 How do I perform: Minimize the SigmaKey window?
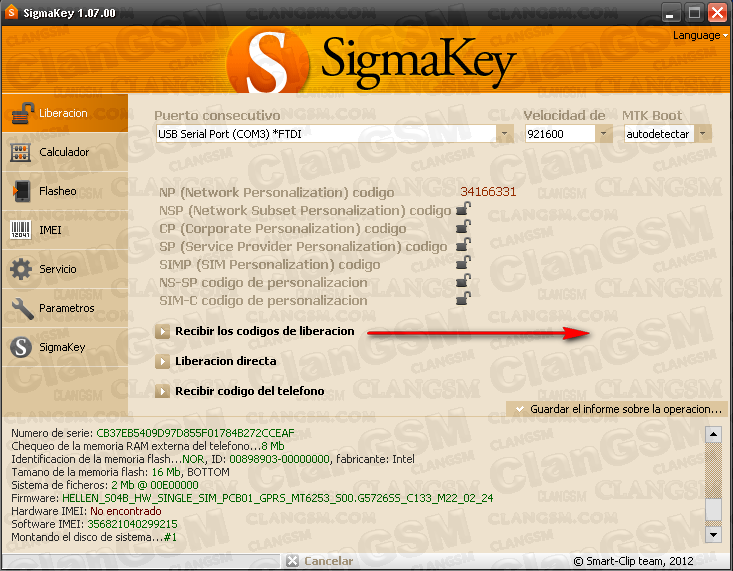click(670, 13)
